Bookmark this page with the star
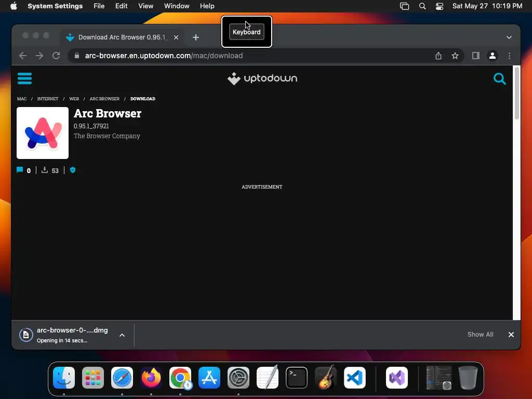 pyautogui.click(x=455, y=56)
